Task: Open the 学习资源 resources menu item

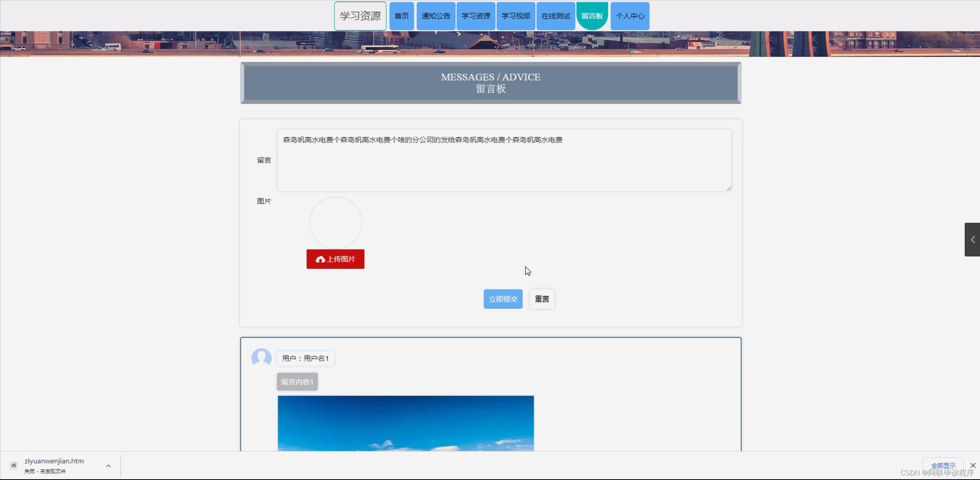Action: point(475,16)
